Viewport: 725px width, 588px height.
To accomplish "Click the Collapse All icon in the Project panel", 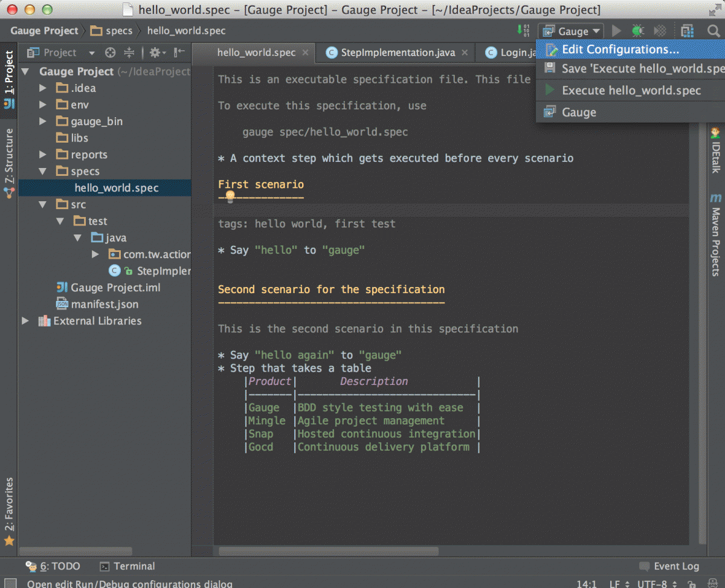I will (129, 53).
